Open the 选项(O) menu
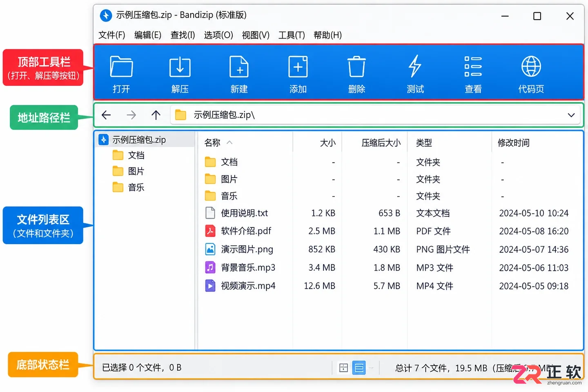Viewport: 588px width, 392px height. 218,35
